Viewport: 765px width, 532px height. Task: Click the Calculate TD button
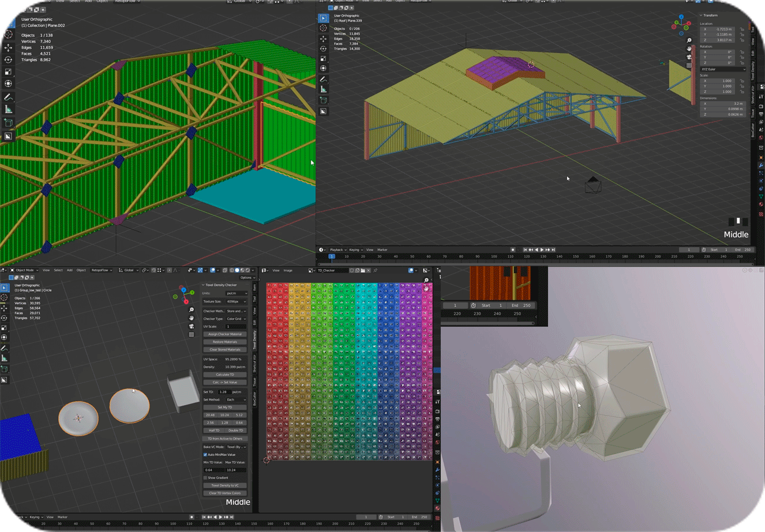tap(225, 375)
